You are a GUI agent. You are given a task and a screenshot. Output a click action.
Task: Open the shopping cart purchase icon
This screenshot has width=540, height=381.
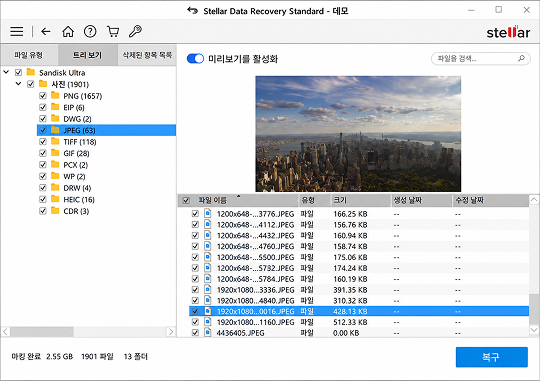point(113,31)
